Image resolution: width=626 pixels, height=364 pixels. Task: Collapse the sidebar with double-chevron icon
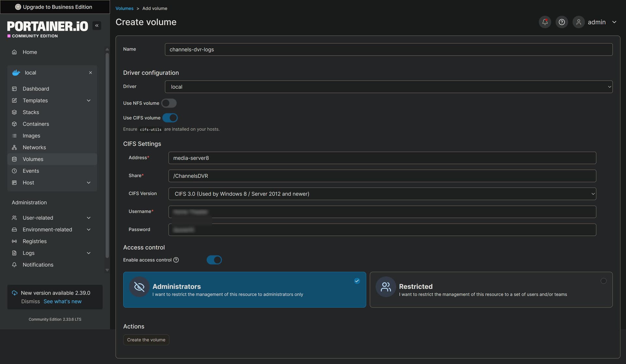[97, 26]
